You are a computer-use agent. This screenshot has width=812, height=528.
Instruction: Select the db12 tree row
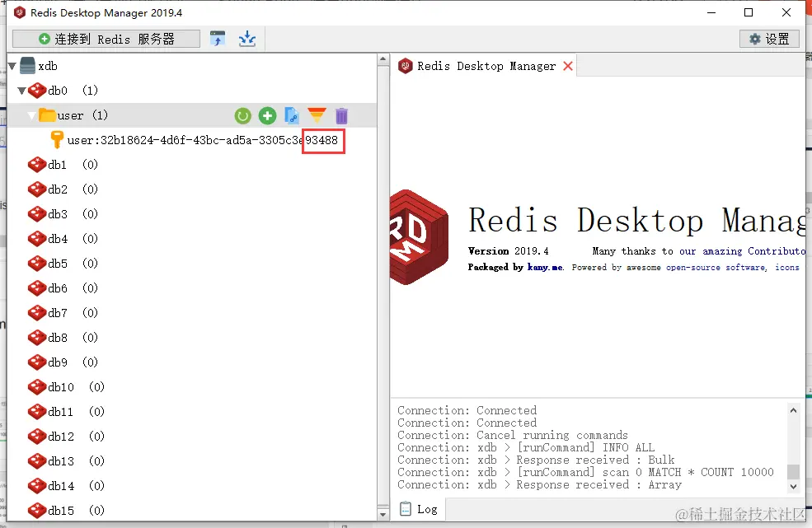coord(191,437)
